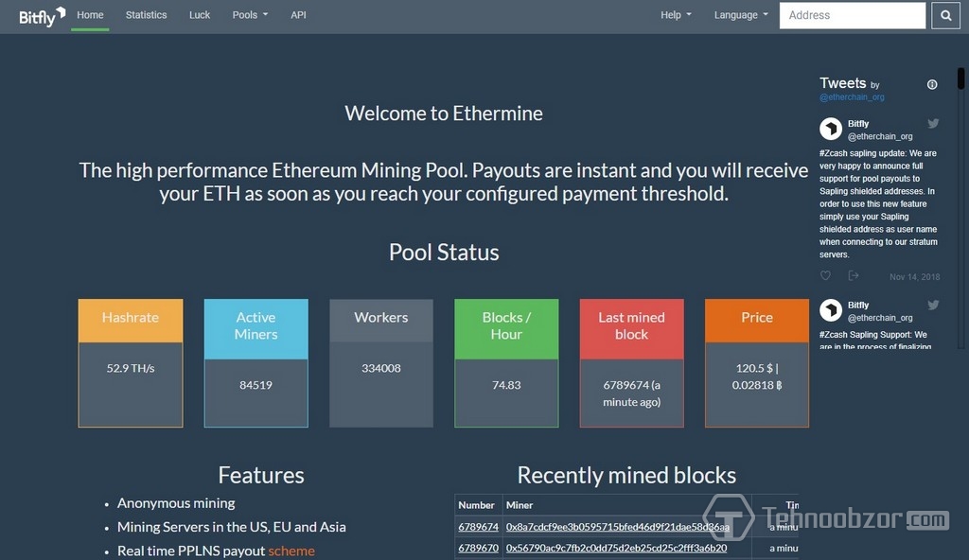This screenshot has width=969, height=560.
Task: Open block number 6789670 link
Action: 478,548
